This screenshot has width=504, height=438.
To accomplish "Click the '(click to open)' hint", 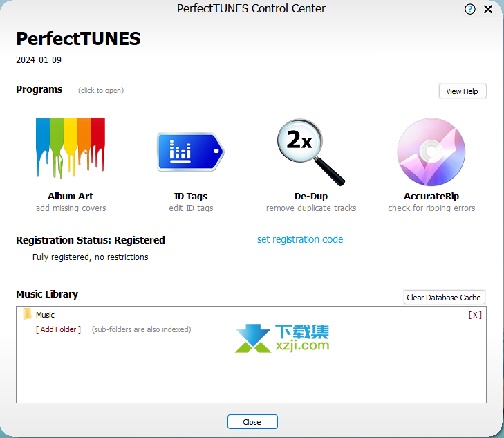I will tap(101, 91).
